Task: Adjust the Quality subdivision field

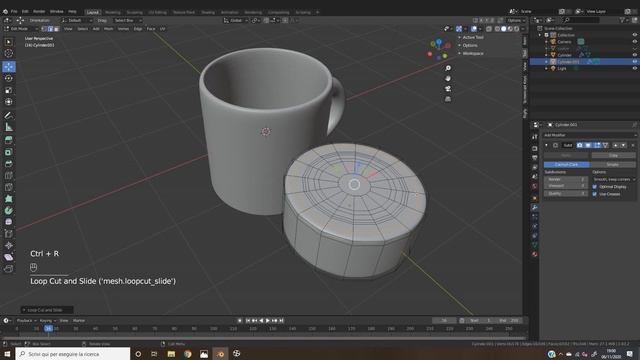Action: [x=565, y=193]
